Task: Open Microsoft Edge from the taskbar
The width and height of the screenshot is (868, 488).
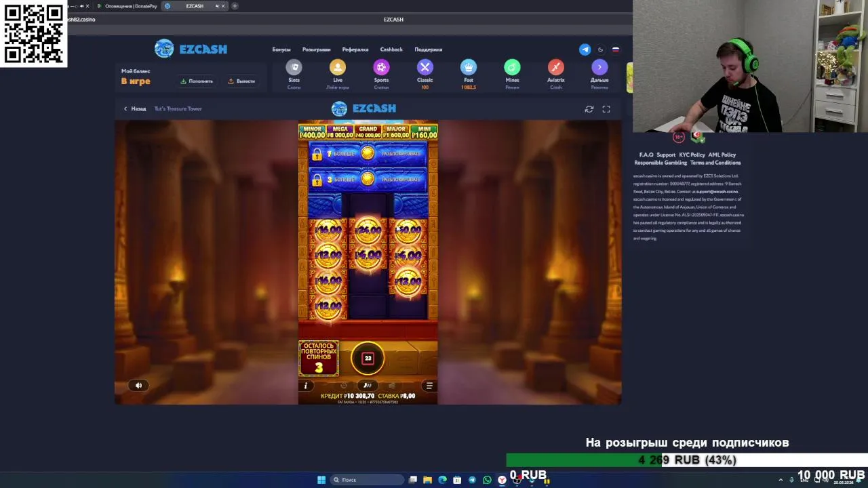Action: click(442, 480)
